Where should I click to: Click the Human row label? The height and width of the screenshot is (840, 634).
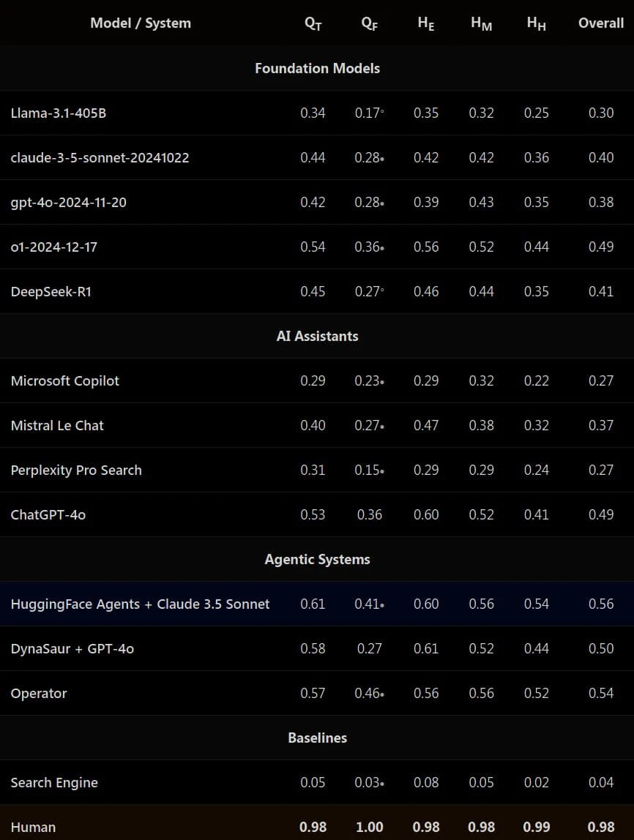[x=33, y=827]
